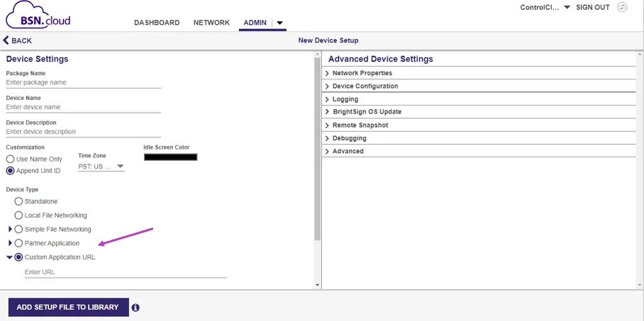Expand the Device Configuration section
644x321 pixels.
pos(479,86)
